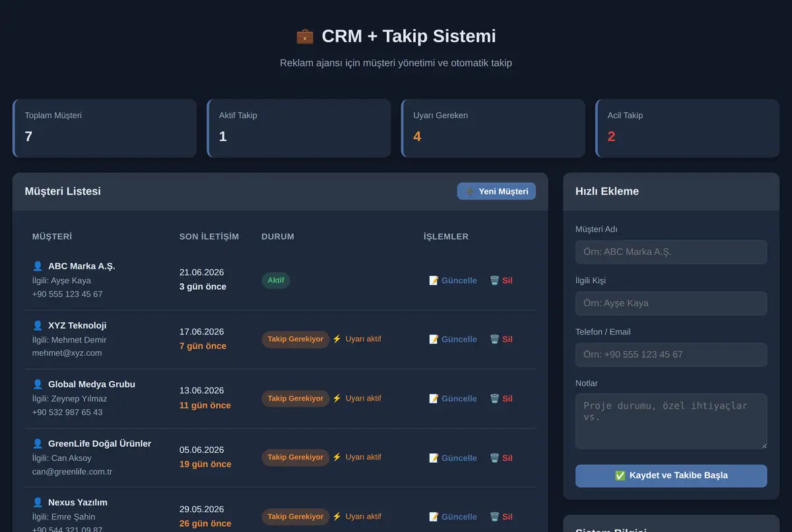This screenshot has width=792, height=532.
Task: Click person icon next to ABC Marka A.Ş.
Action: tap(38, 266)
